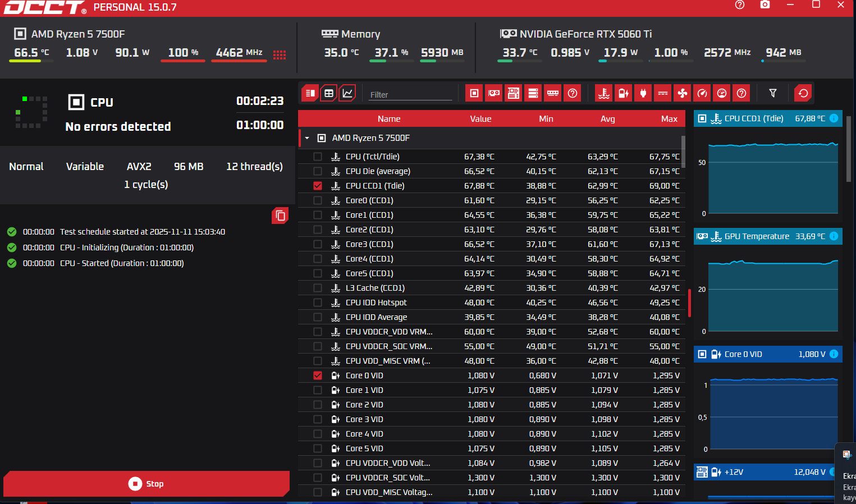The height and width of the screenshot is (504, 856).
Task: Switch to the graph view icon
Action: click(348, 93)
